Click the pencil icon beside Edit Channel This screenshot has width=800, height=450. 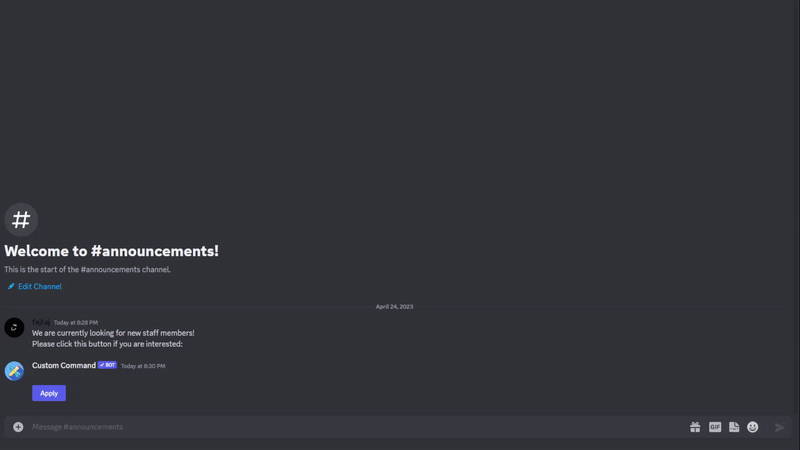11,286
